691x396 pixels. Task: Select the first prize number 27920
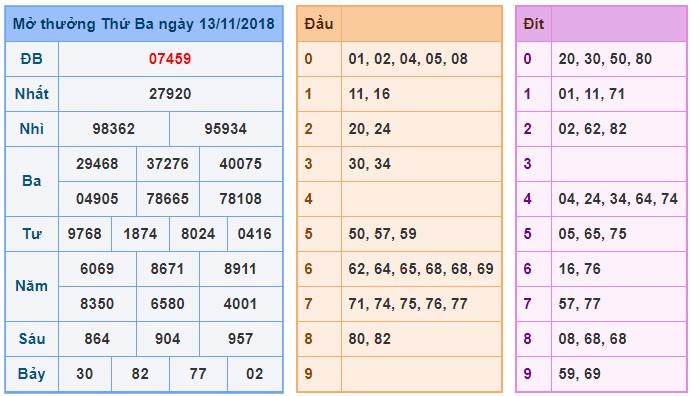pos(170,93)
